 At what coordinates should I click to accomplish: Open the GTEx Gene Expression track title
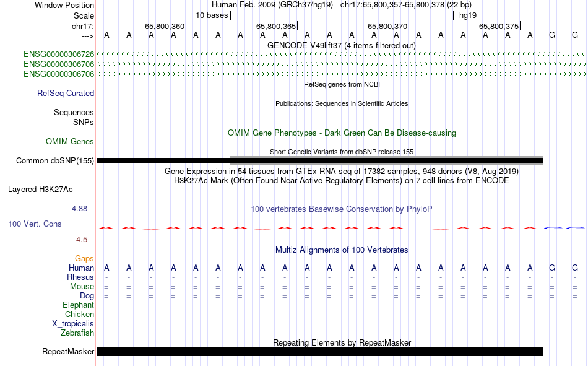342,171
